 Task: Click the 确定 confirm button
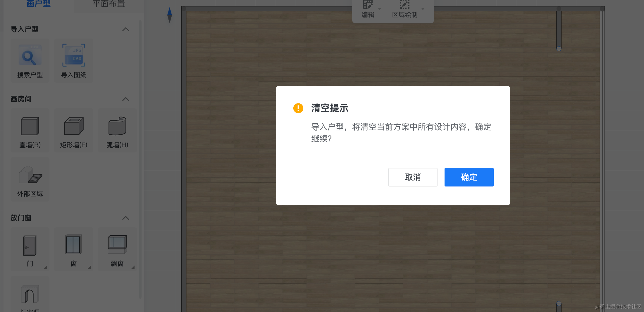pos(469,177)
